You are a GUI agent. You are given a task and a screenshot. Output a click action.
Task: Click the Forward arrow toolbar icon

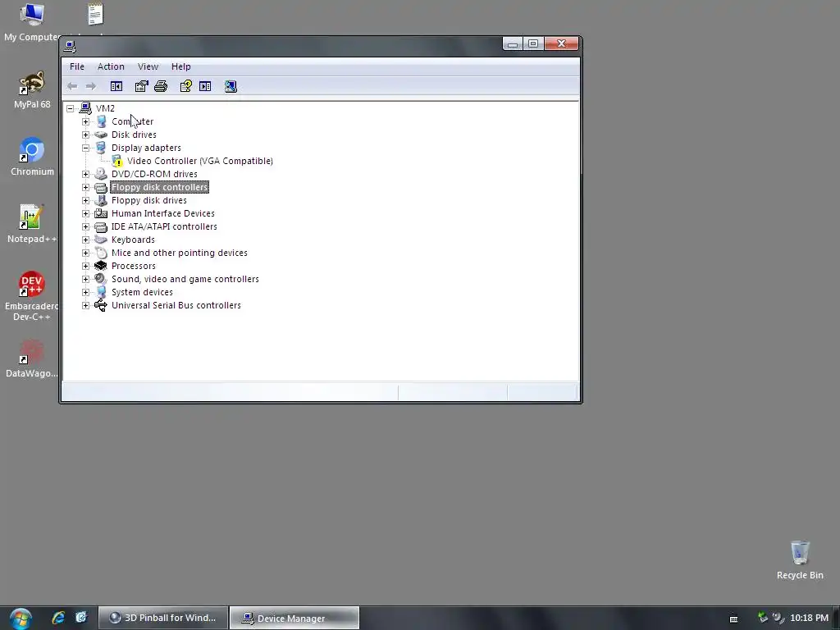[91, 86]
